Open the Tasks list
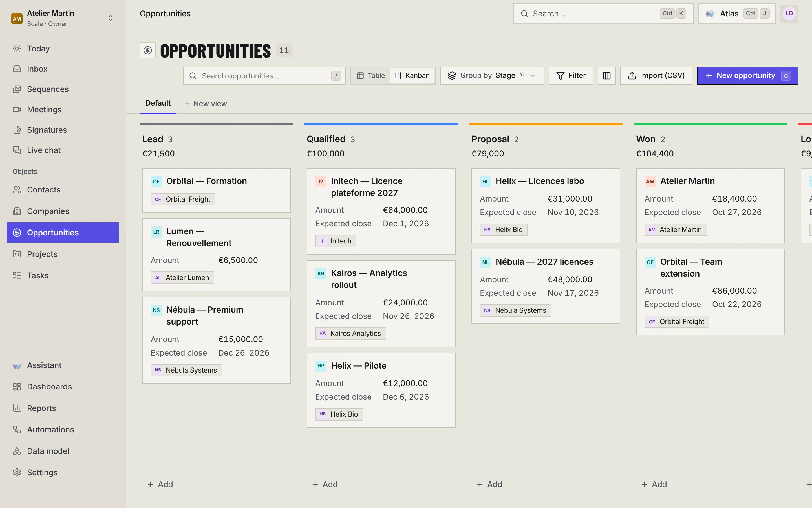Image resolution: width=812 pixels, height=508 pixels. click(63, 275)
